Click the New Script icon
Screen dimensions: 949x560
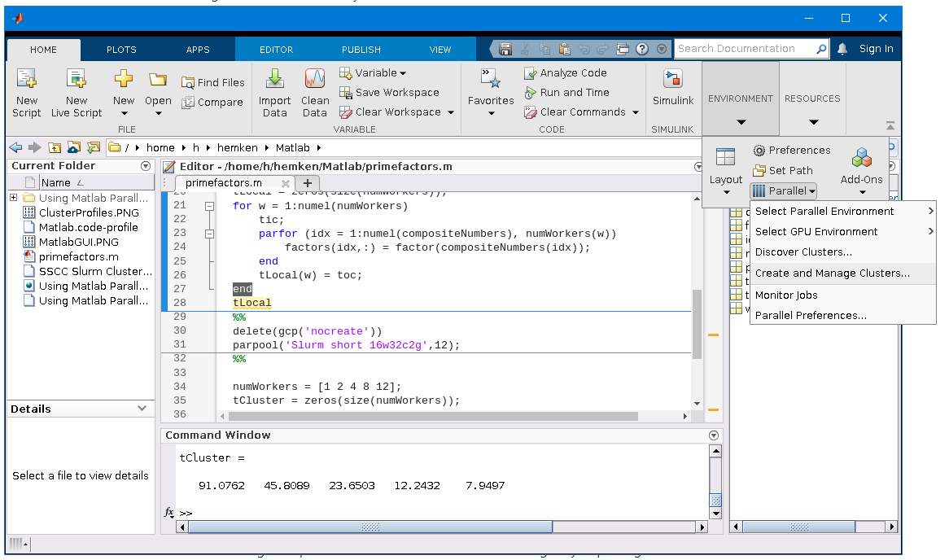pyautogui.click(x=27, y=80)
